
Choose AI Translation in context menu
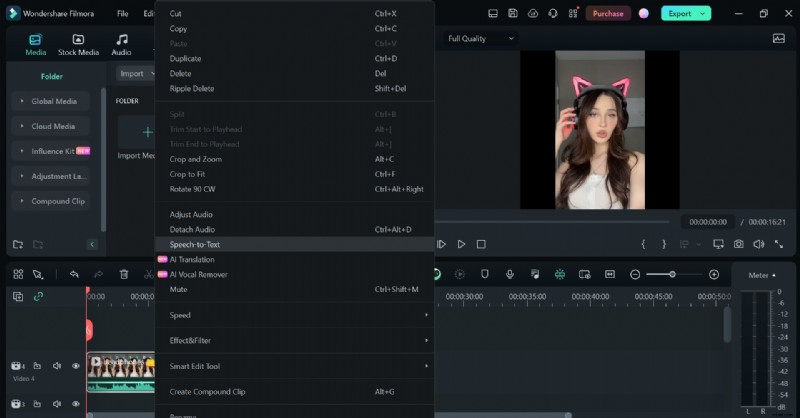[294, 259]
